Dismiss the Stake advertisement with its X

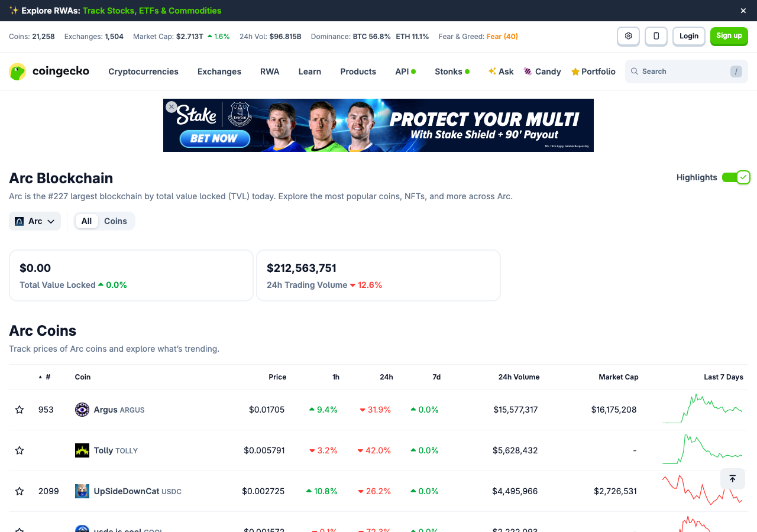(172, 107)
